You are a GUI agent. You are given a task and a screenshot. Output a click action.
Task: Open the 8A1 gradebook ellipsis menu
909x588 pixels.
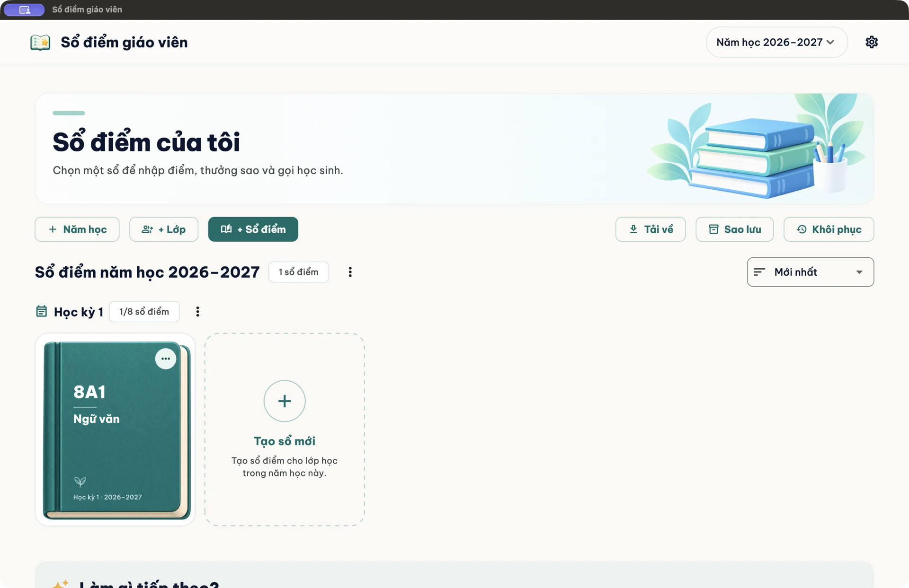[166, 359]
